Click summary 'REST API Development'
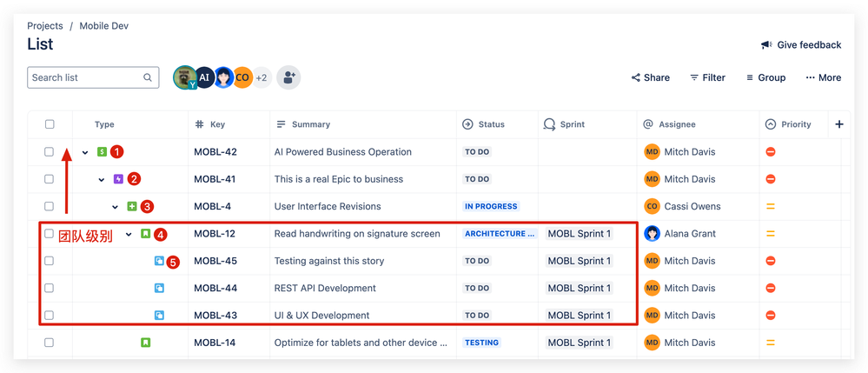 (x=325, y=288)
